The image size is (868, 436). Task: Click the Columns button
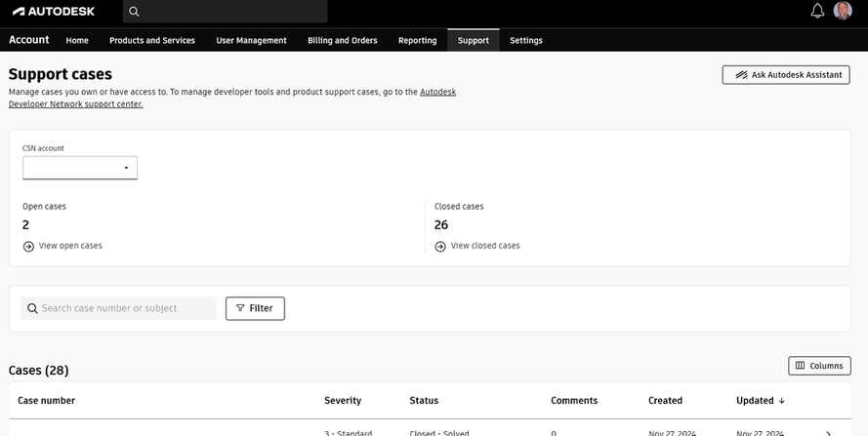tap(819, 366)
